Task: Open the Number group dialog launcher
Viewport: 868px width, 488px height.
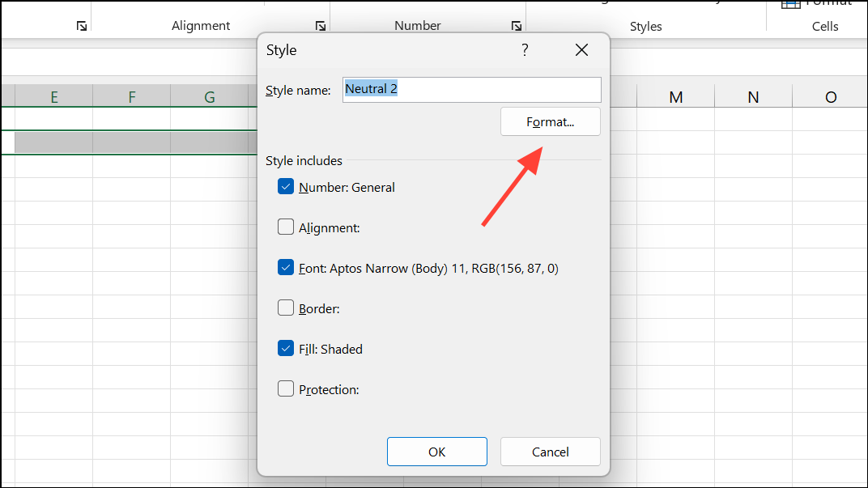Action: [517, 26]
